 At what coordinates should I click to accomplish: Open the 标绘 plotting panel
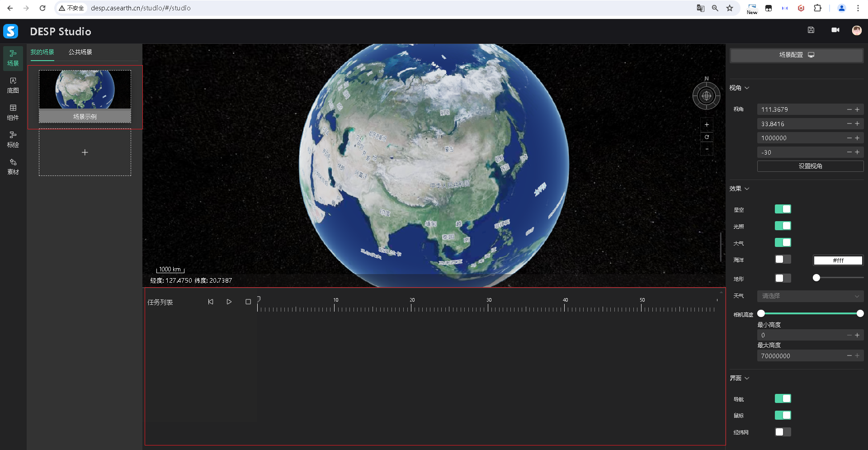(13, 139)
